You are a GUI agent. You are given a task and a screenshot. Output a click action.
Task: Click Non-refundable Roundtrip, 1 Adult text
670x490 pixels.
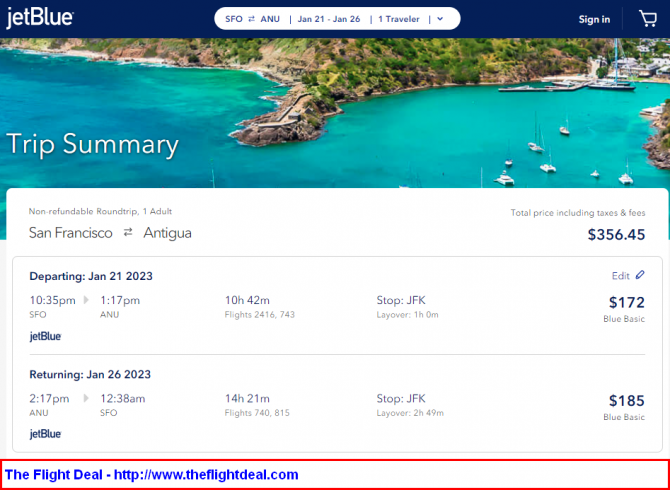pyautogui.click(x=100, y=211)
